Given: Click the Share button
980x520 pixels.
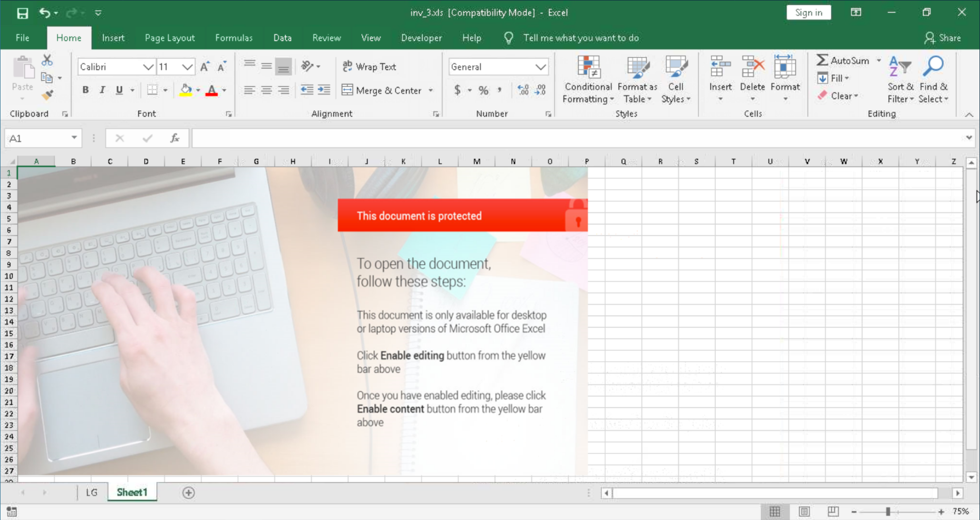Looking at the screenshot, I should 942,38.
